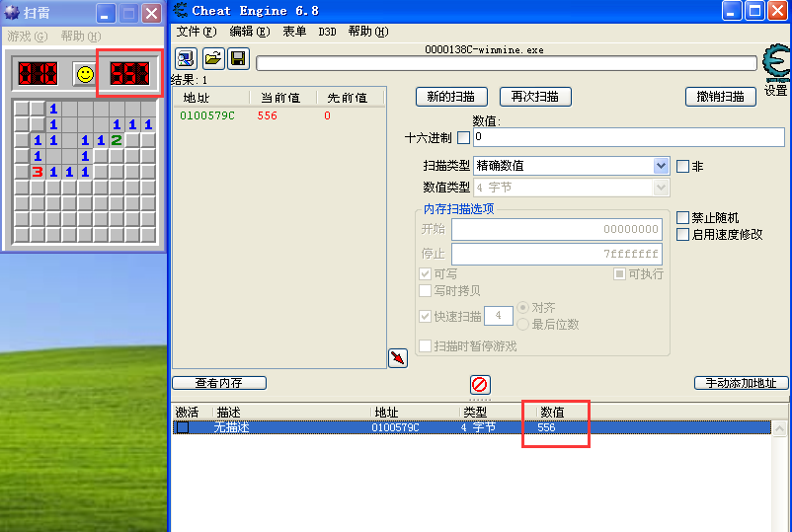Select 对齐 alignment radio button
The image size is (792, 532).
[522, 307]
